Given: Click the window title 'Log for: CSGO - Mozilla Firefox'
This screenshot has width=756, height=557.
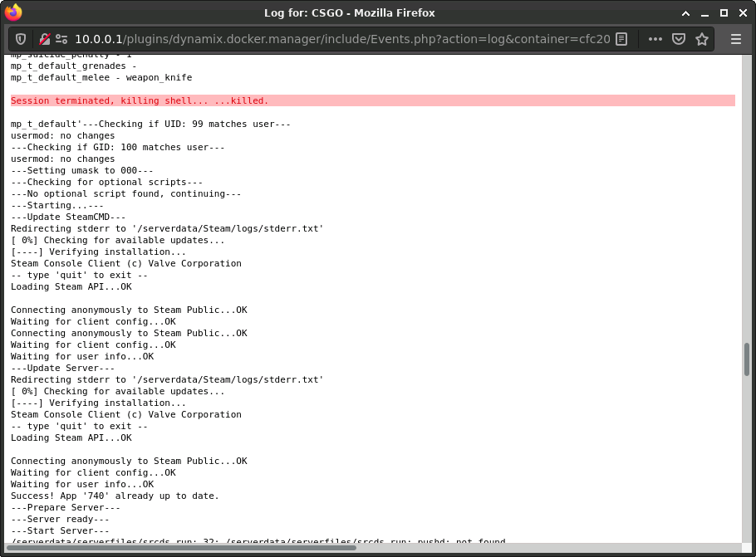Looking at the screenshot, I should pyautogui.click(x=349, y=13).
